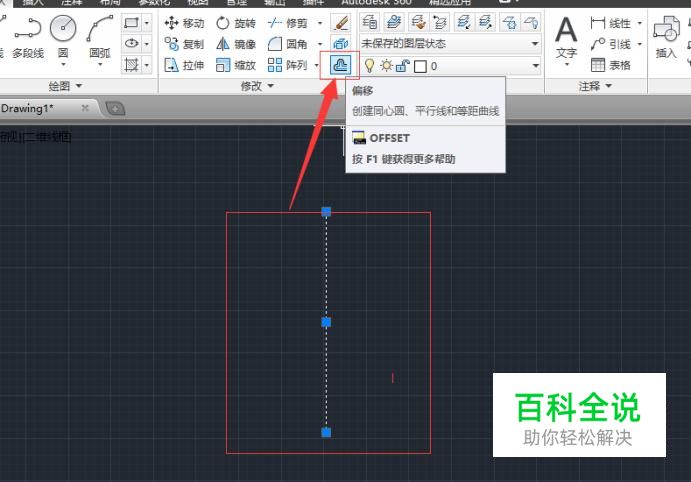Select the Polyline (多段线) tool
Viewport: 691px width, 482px height.
coord(28,37)
